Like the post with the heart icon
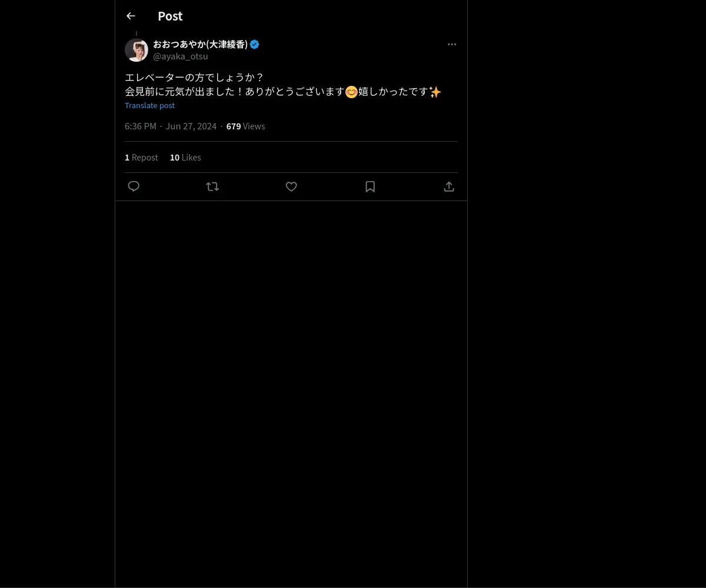Screen dimensions: 706x588 pos(291,186)
